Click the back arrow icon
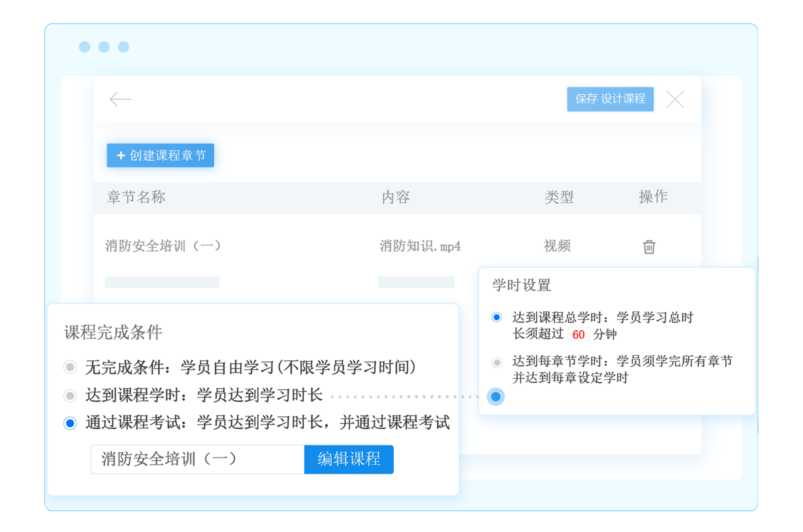803x532 pixels. point(120,99)
